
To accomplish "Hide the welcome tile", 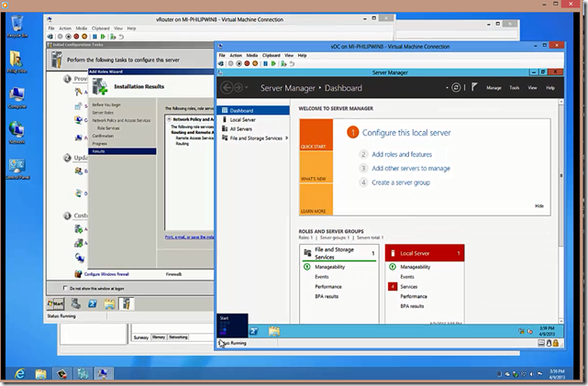I will 539,206.
